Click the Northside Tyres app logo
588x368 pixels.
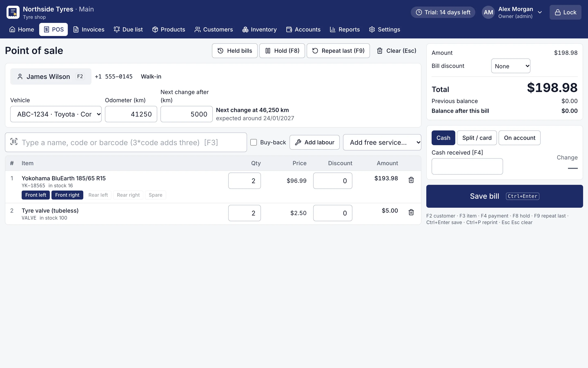(13, 12)
